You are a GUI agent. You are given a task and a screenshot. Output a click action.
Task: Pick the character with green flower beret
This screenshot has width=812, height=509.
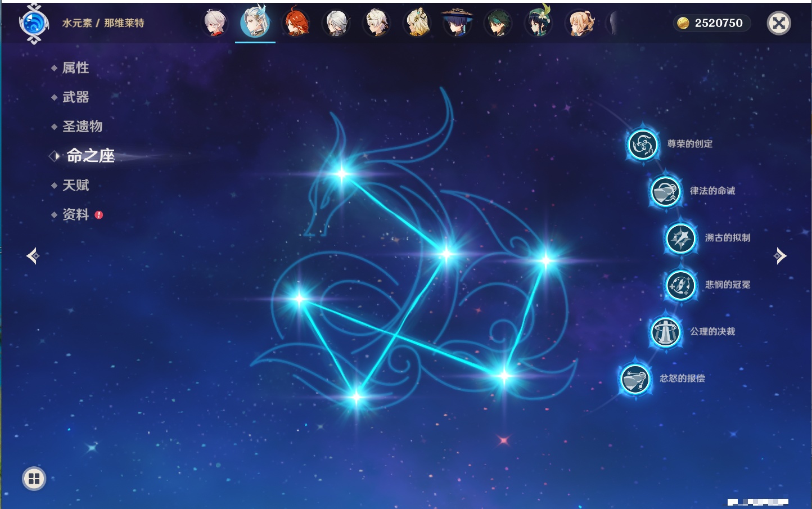pyautogui.click(x=538, y=22)
